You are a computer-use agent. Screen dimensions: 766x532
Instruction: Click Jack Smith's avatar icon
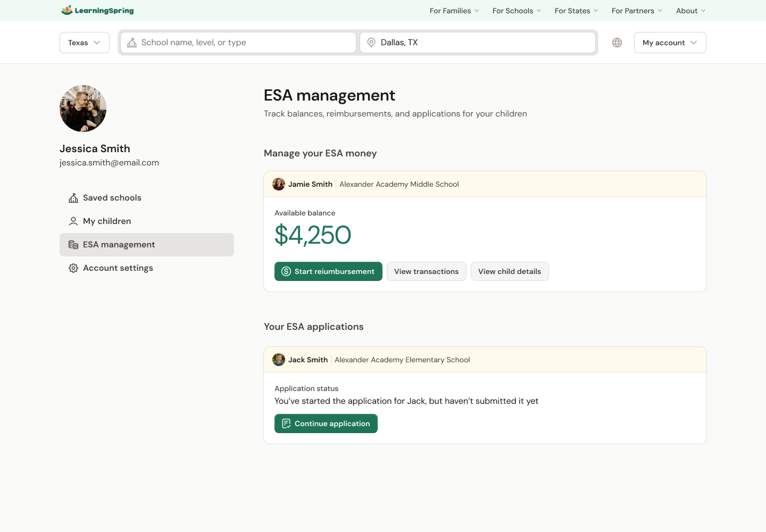(279, 360)
